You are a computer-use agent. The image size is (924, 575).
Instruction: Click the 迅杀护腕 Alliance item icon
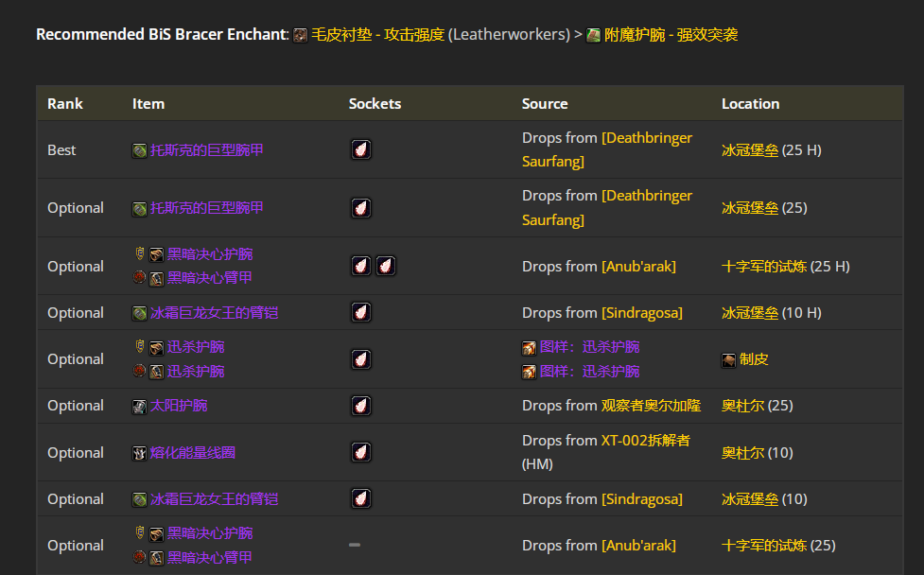[x=157, y=347]
